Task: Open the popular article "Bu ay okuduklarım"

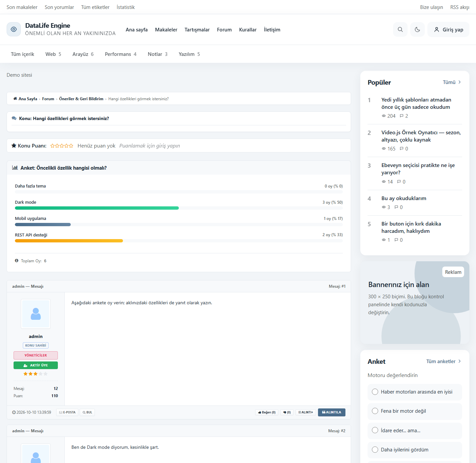Action: tap(404, 198)
